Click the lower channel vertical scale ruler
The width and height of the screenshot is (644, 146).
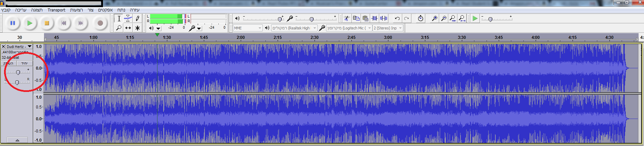(38, 119)
